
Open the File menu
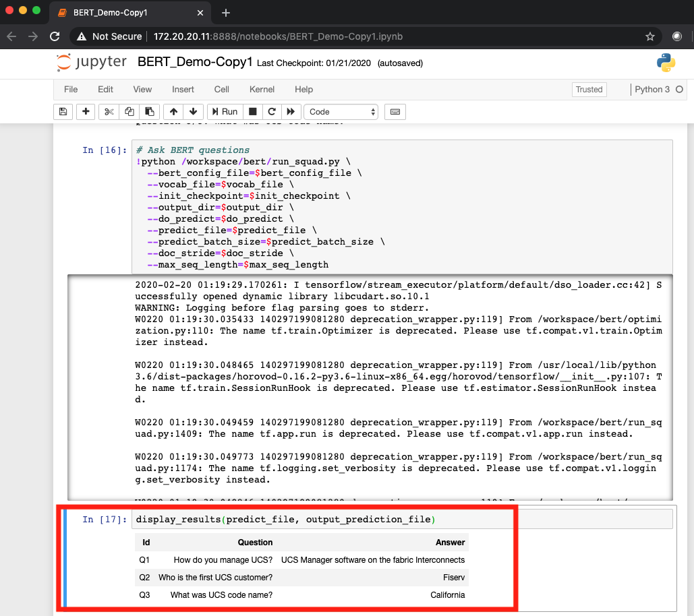click(x=71, y=89)
